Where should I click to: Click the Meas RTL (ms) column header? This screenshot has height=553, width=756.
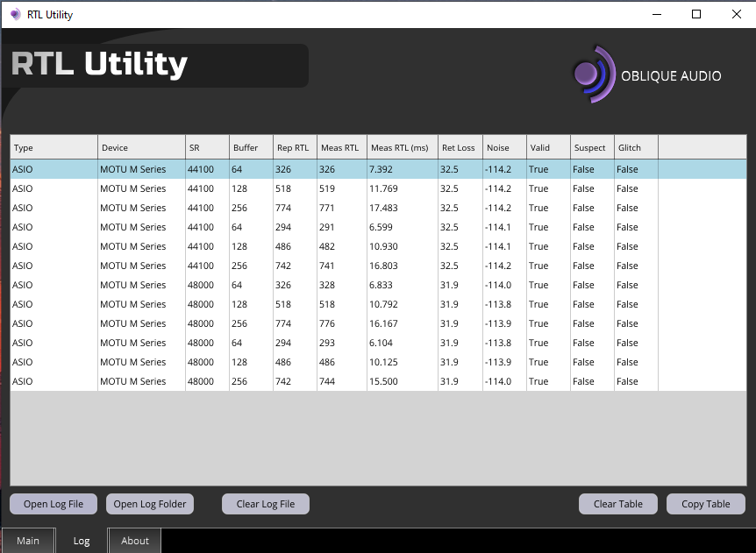click(x=403, y=147)
